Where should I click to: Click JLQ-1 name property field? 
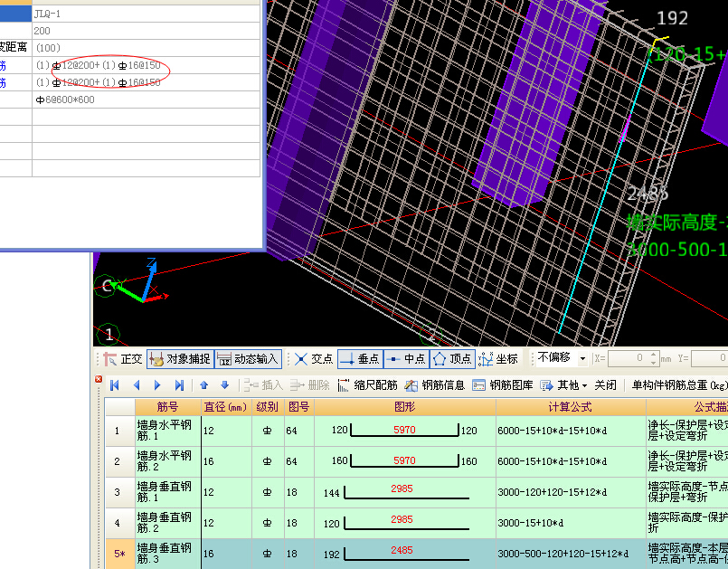click(x=146, y=14)
